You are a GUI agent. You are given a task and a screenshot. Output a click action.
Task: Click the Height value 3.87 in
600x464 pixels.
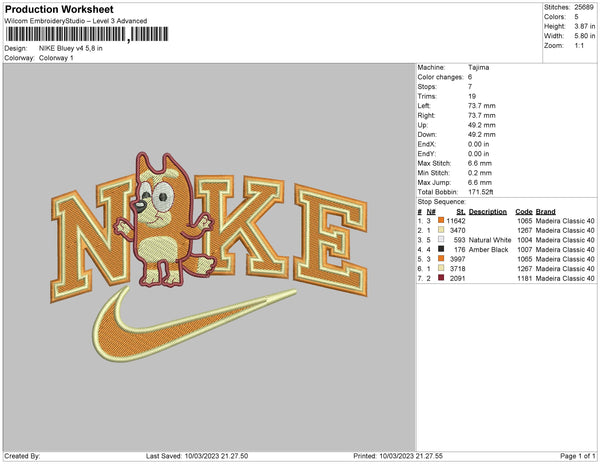click(x=584, y=26)
